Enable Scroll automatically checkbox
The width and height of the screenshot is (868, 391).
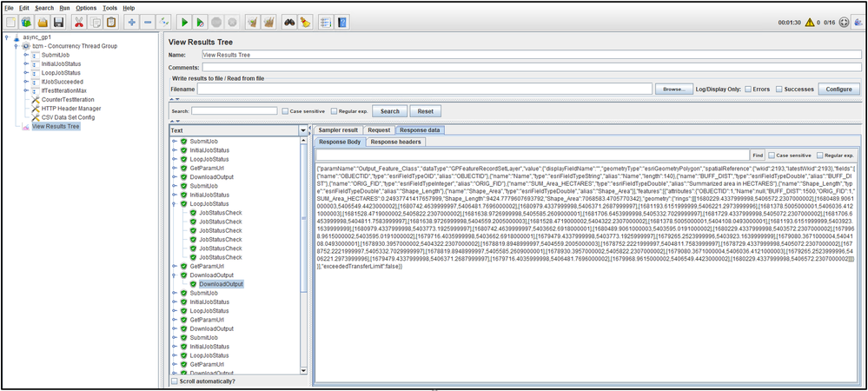click(x=175, y=381)
